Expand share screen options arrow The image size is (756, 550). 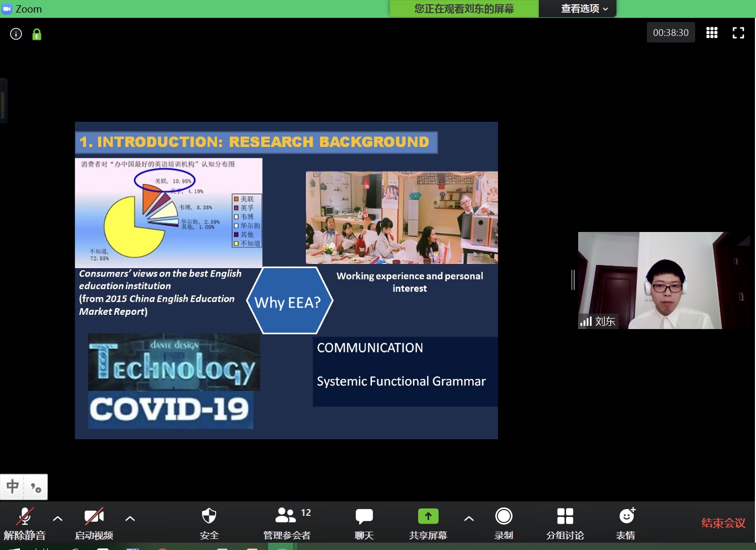[469, 519]
